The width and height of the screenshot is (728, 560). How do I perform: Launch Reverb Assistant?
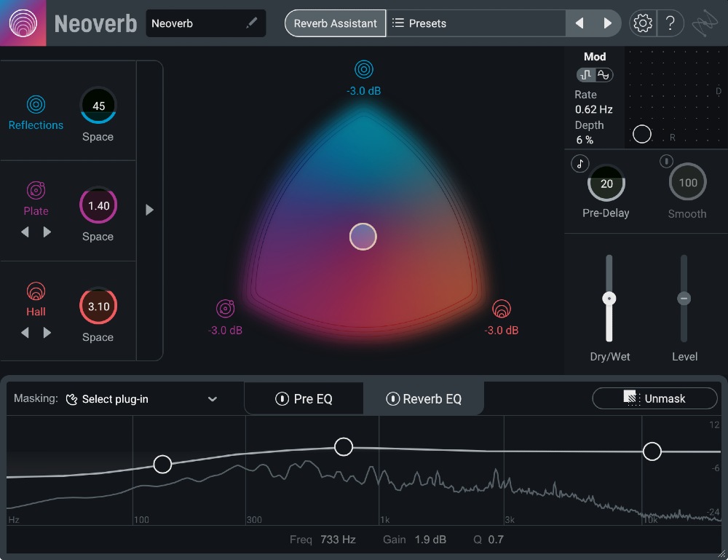(335, 23)
